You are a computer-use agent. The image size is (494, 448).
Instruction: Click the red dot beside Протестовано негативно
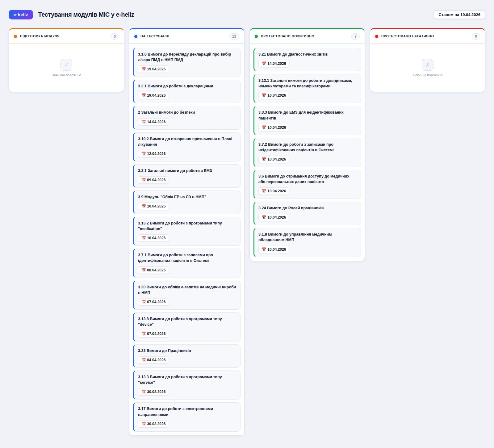(377, 36)
